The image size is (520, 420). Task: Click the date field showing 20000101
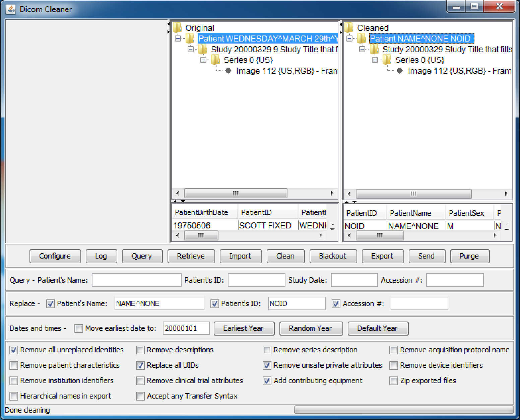point(186,328)
